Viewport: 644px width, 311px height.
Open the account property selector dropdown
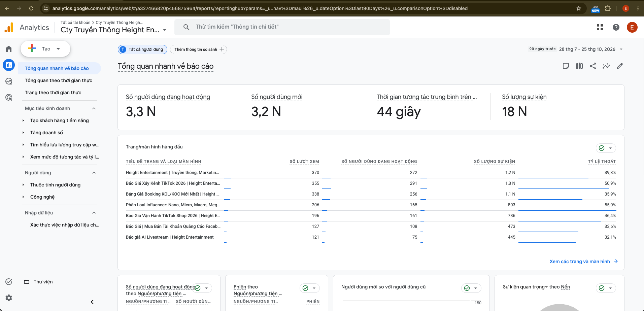tap(113, 30)
